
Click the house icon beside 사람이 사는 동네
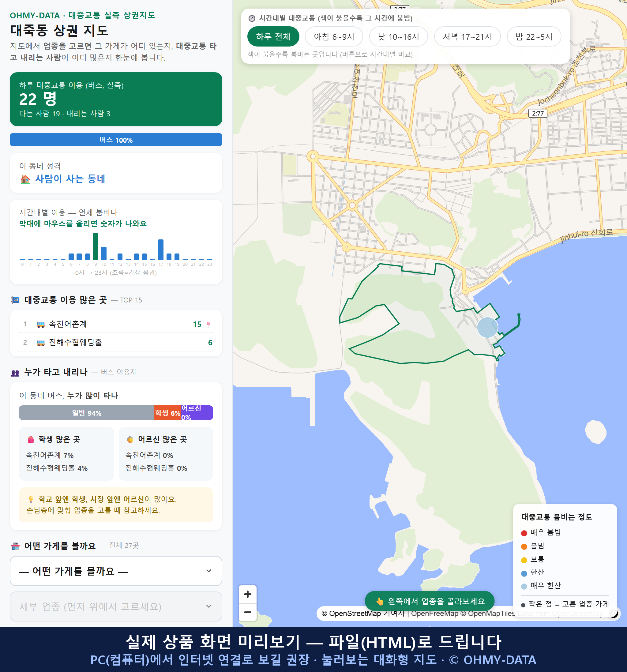click(x=25, y=179)
